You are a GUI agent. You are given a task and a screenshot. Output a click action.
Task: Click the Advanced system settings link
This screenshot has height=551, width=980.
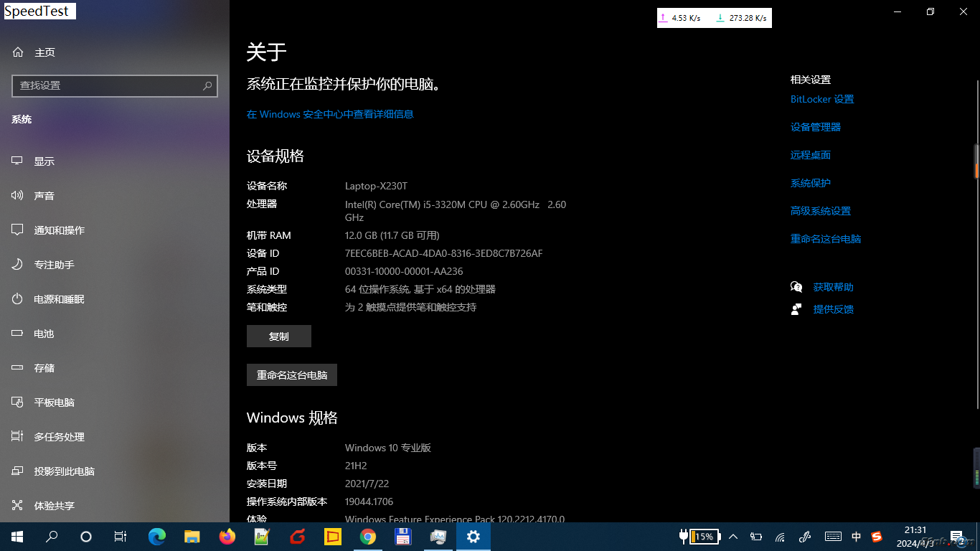click(821, 211)
